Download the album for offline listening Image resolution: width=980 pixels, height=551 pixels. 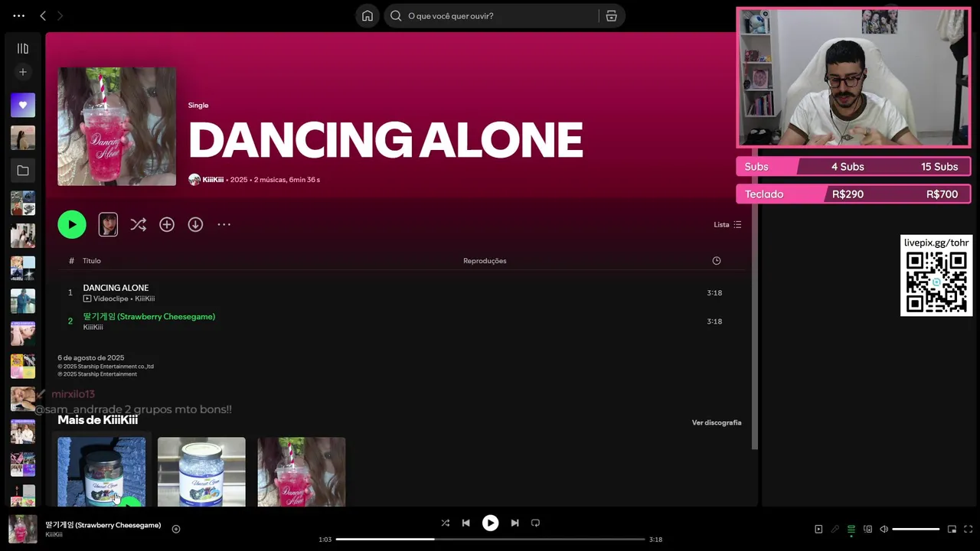(195, 224)
